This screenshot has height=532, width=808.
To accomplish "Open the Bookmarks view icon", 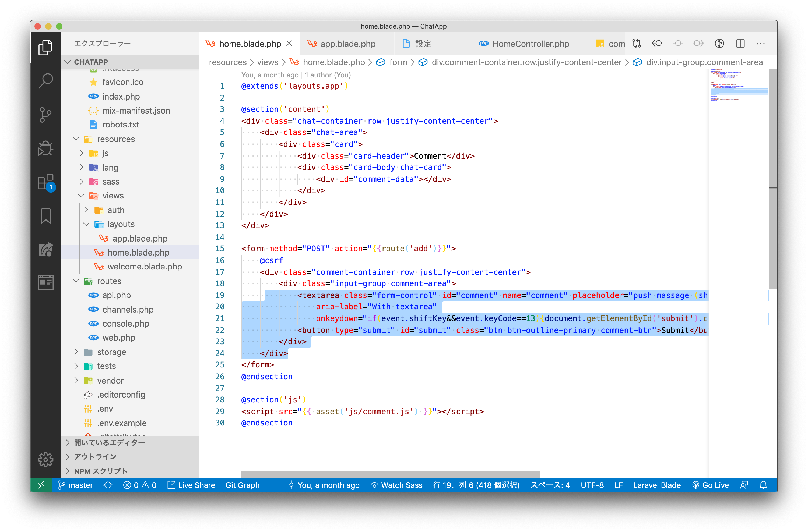I will tap(45, 216).
